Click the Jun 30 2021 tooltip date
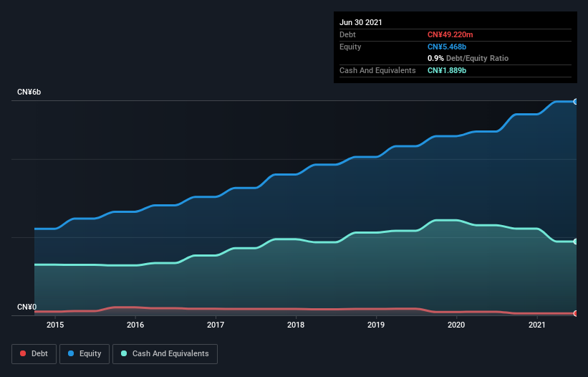Screen dimensions: 588x377 (361, 22)
